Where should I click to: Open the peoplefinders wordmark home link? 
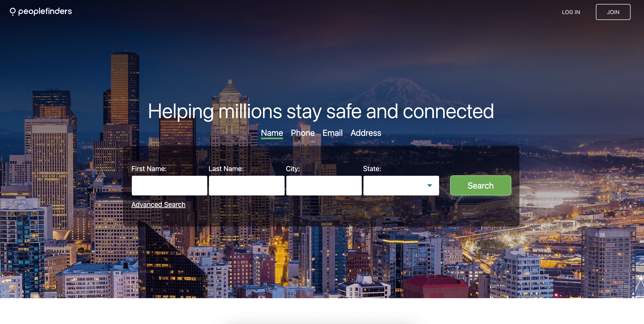tap(45, 11)
